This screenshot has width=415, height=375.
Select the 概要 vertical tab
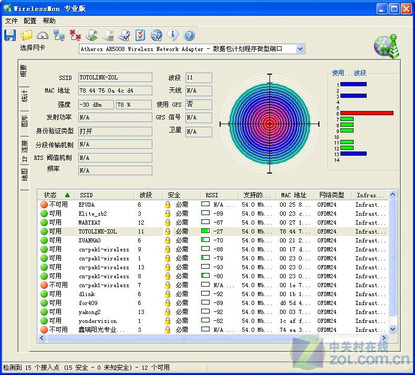pos(24,71)
